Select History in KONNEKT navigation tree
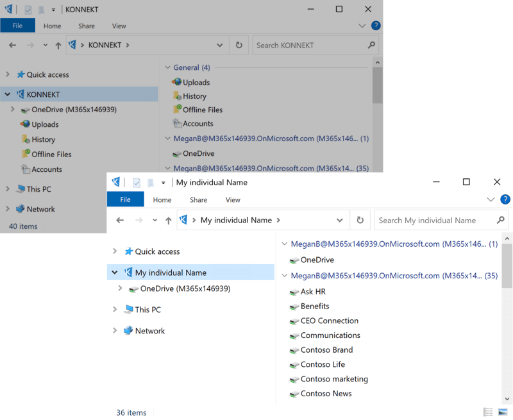This screenshot has width=513, height=420. click(38, 139)
